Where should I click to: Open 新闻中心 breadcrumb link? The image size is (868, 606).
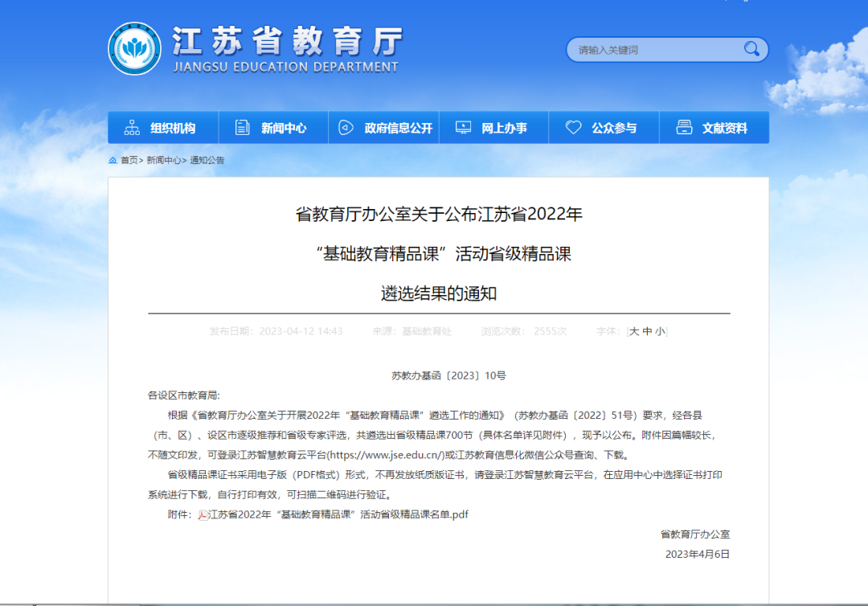click(164, 160)
